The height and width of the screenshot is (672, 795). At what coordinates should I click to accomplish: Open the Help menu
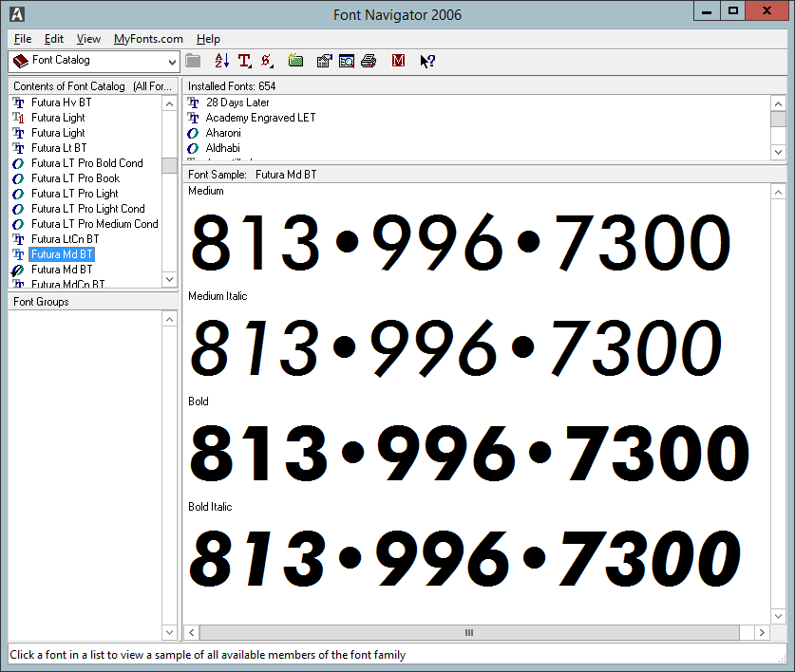(x=208, y=39)
